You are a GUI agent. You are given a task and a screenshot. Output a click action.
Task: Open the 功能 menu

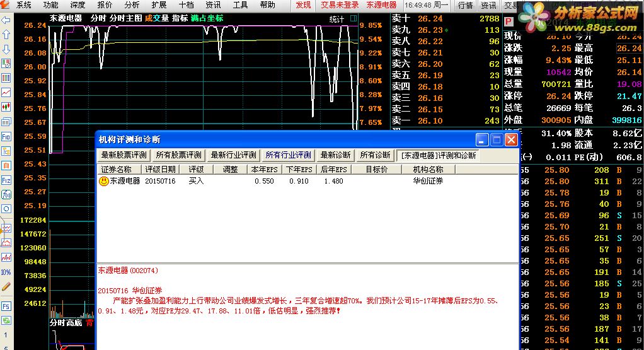[51, 5]
